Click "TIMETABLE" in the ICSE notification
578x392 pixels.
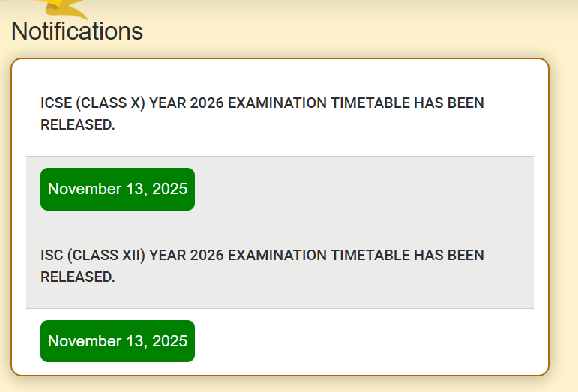pyautogui.click(x=371, y=103)
